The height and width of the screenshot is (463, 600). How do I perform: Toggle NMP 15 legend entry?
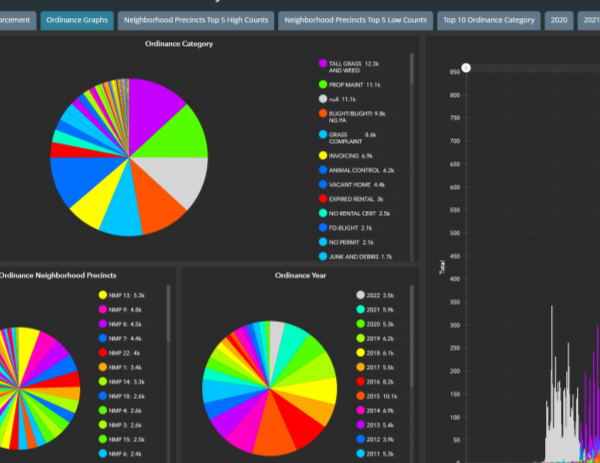(122, 440)
